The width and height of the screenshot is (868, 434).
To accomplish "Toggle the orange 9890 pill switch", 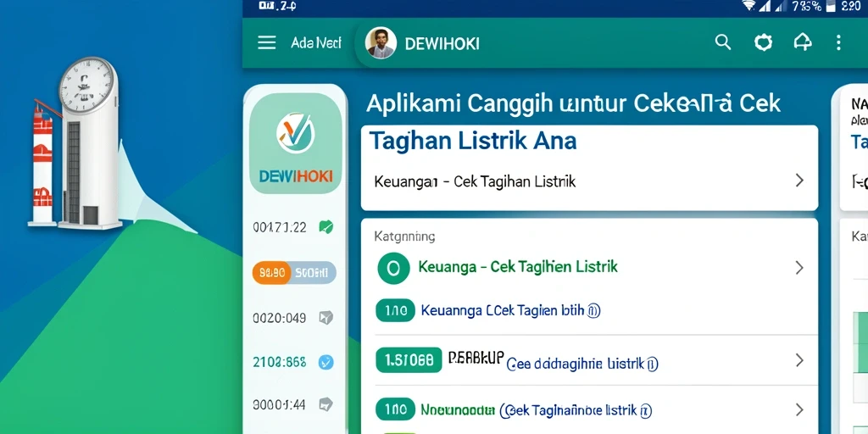I will (x=294, y=273).
